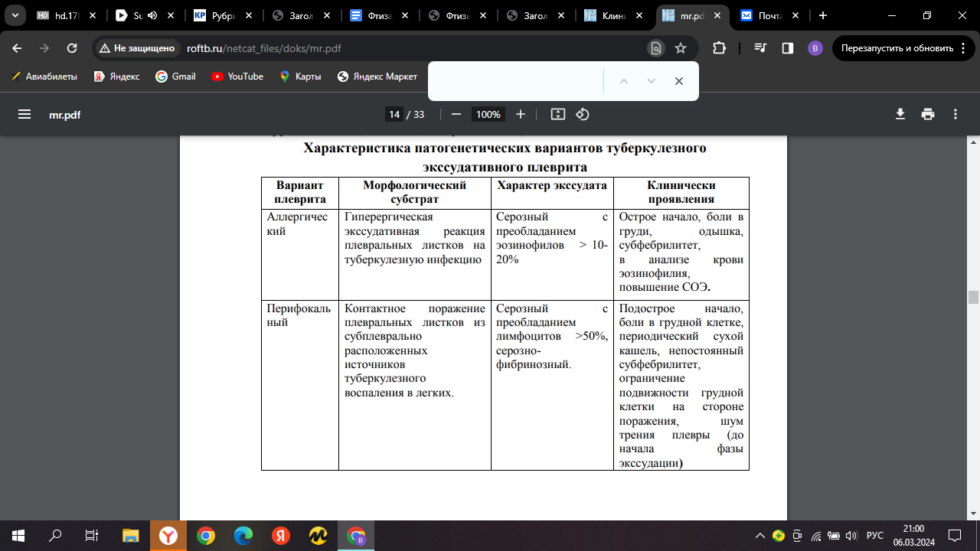Switch to the Клин tab
The width and height of the screenshot is (980, 551).
point(615,15)
